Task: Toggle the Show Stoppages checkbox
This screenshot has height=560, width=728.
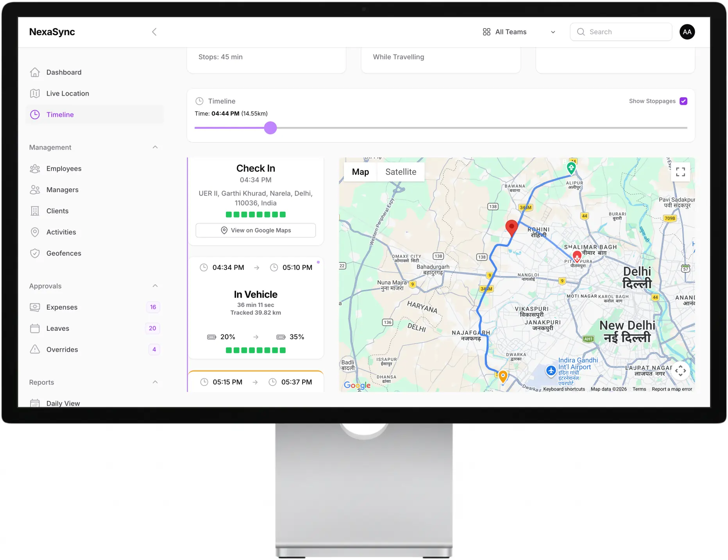Action: (683, 101)
